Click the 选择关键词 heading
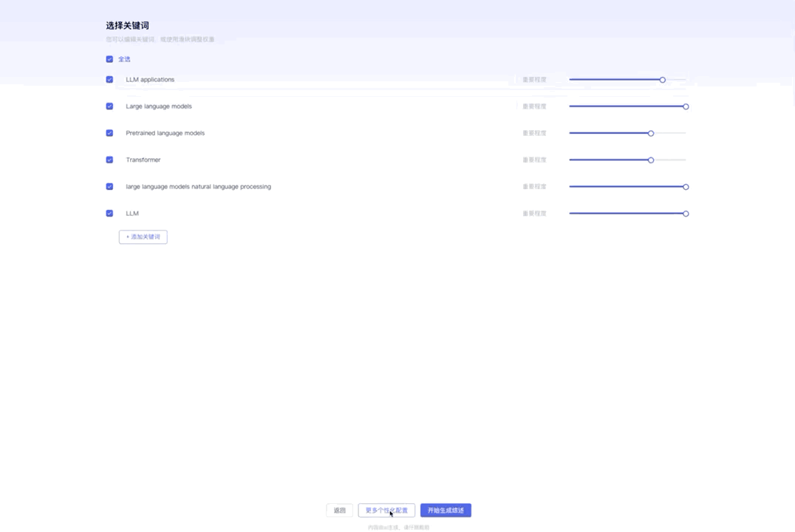This screenshot has width=795, height=532. click(x=127, y=25)
